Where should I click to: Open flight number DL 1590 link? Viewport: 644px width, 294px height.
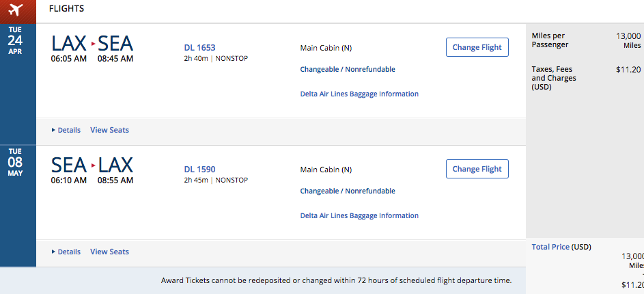[x=199, y=170]
